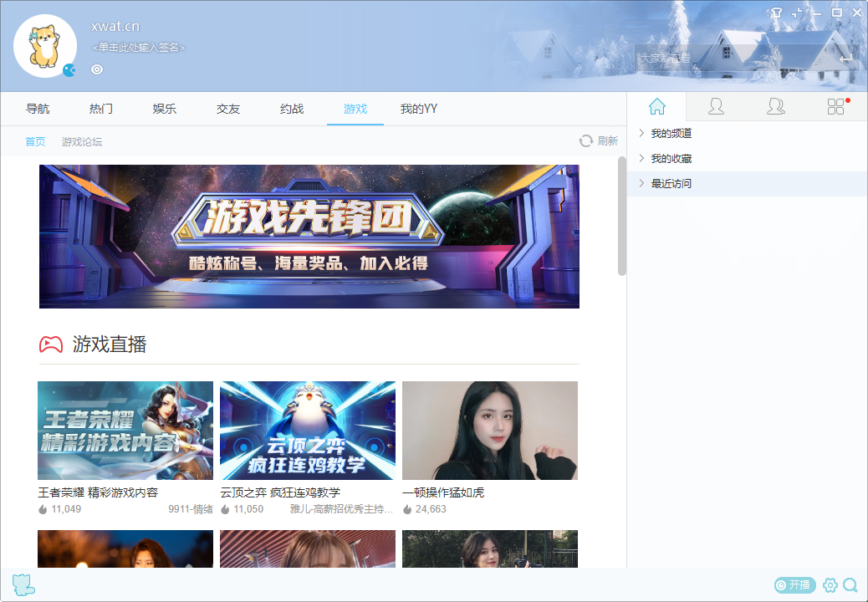868x602 pixels.
Task: Open 一顿操作猛如虎 stream thumbnail
Action: (x=490, y=431)
